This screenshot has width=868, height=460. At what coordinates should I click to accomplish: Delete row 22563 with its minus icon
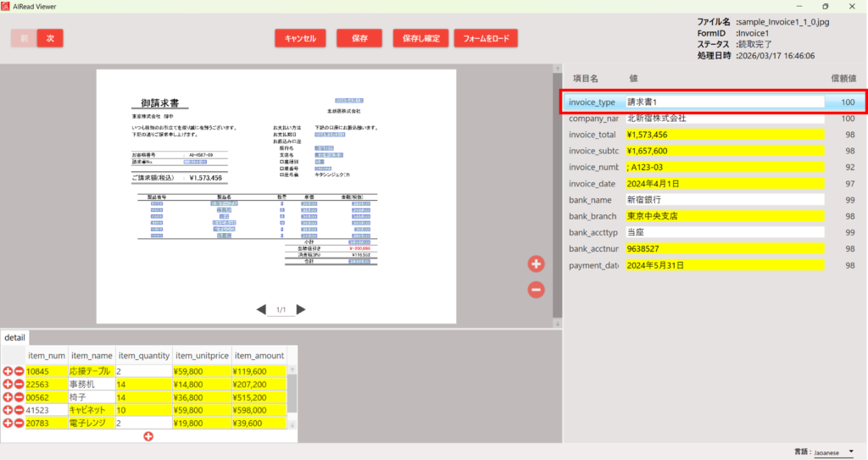click(x=19, y=384)
